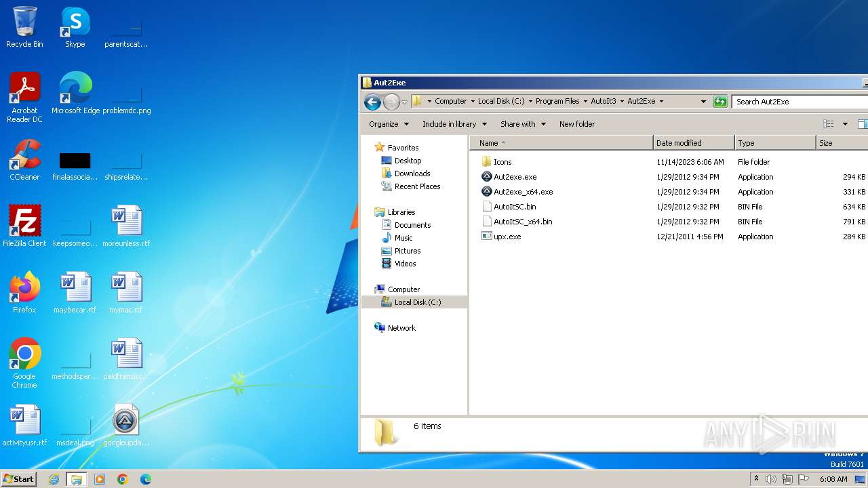This screenshot has width=868, height=488.
Task: Open the Share with dropdown
Action: tap(523, 124)
